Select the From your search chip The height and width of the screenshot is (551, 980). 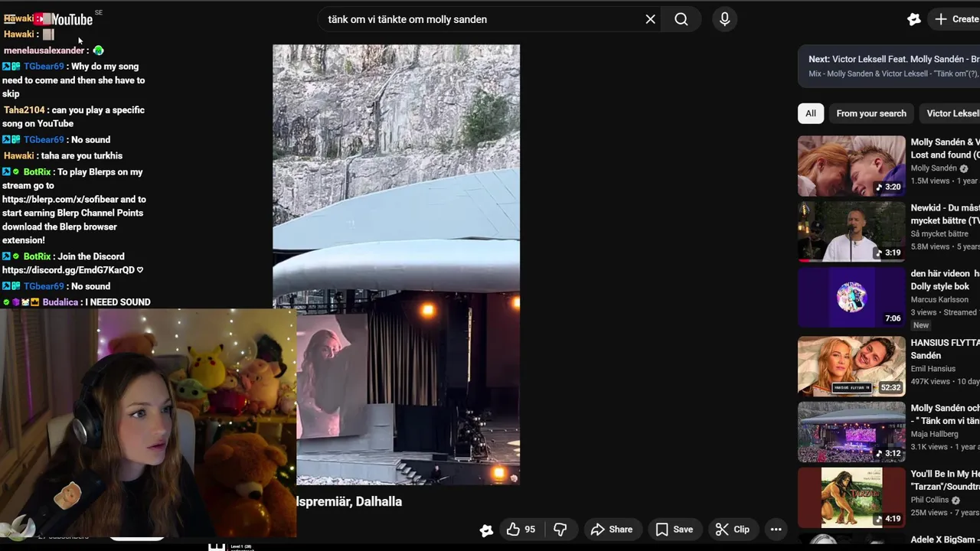[871, 113]
